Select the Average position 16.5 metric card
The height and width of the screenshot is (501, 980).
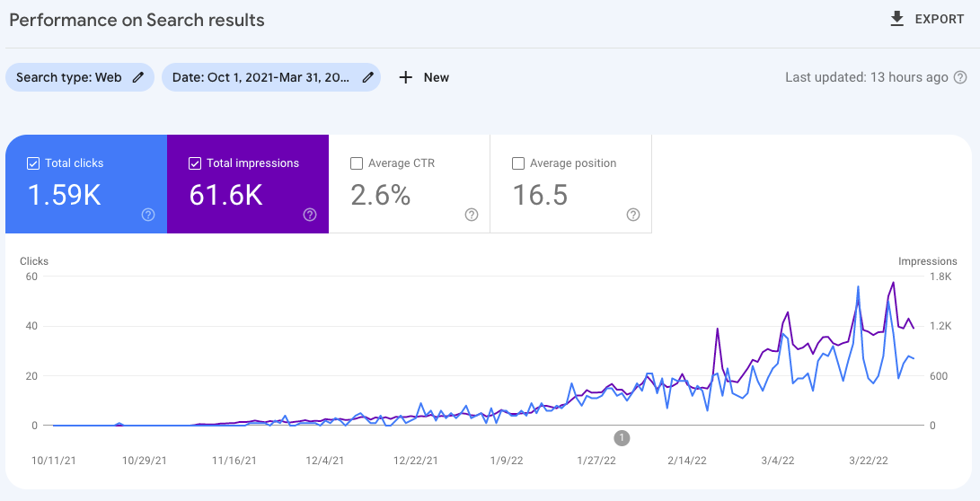click(x=570, y=184)
